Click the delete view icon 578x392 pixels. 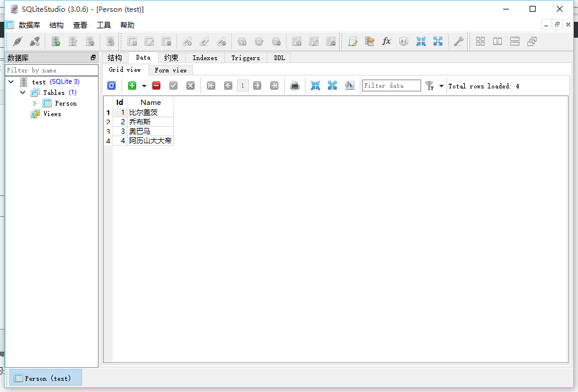point(331,41)
